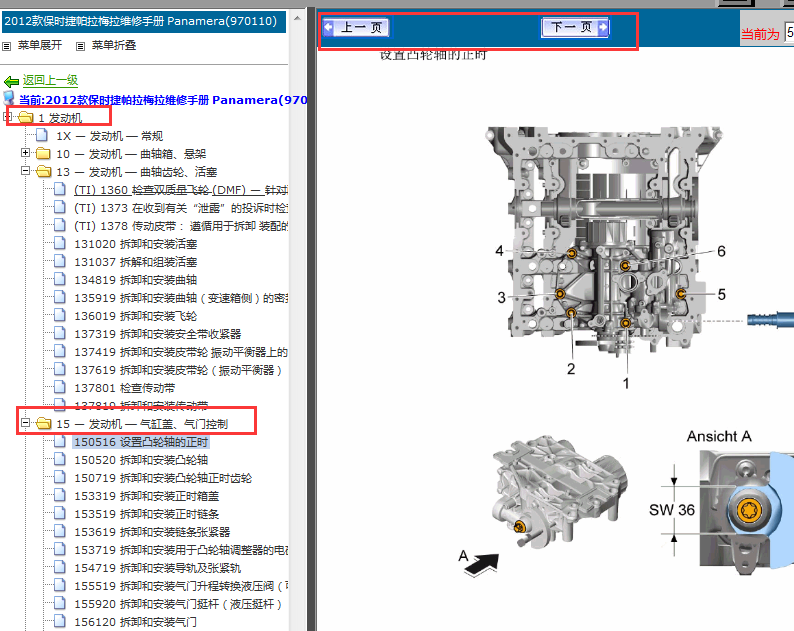Click document icon of 136019 entry
This screenshot has height=631, width=794.
[59, 315]
